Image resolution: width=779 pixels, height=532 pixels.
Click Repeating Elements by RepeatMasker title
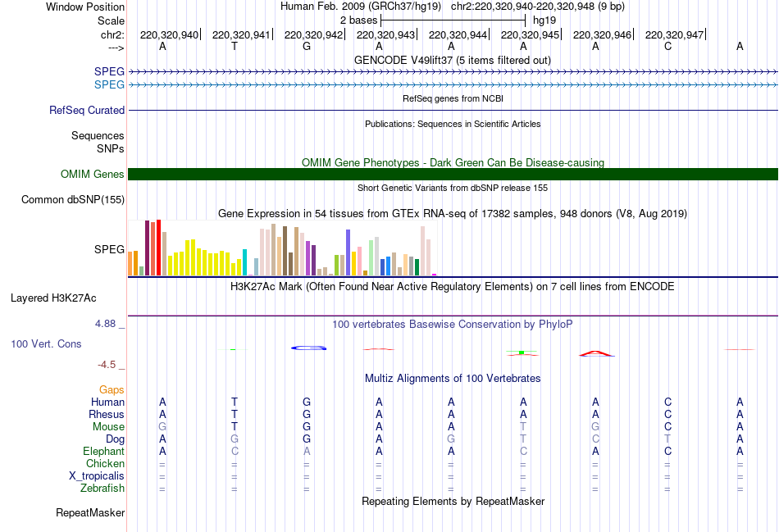[453, 501]
